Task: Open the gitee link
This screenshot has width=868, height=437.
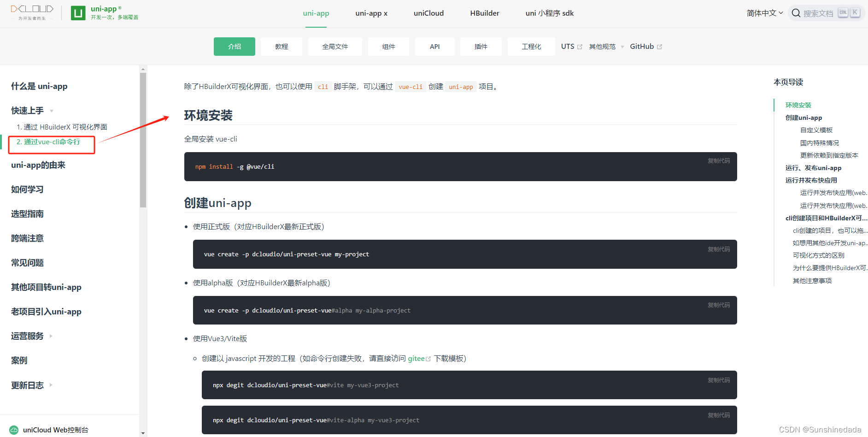Action: [416, 359]
